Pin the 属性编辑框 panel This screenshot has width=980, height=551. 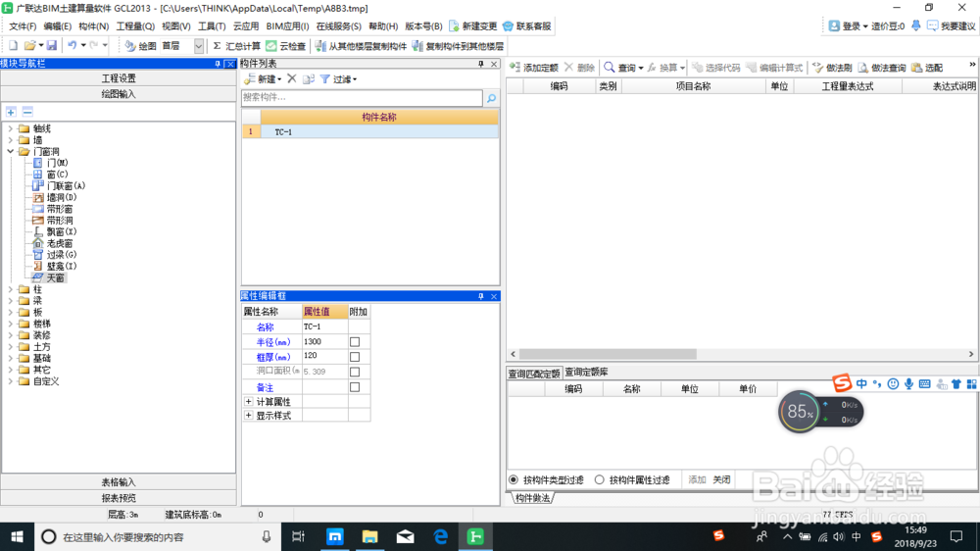pos(480,296)
